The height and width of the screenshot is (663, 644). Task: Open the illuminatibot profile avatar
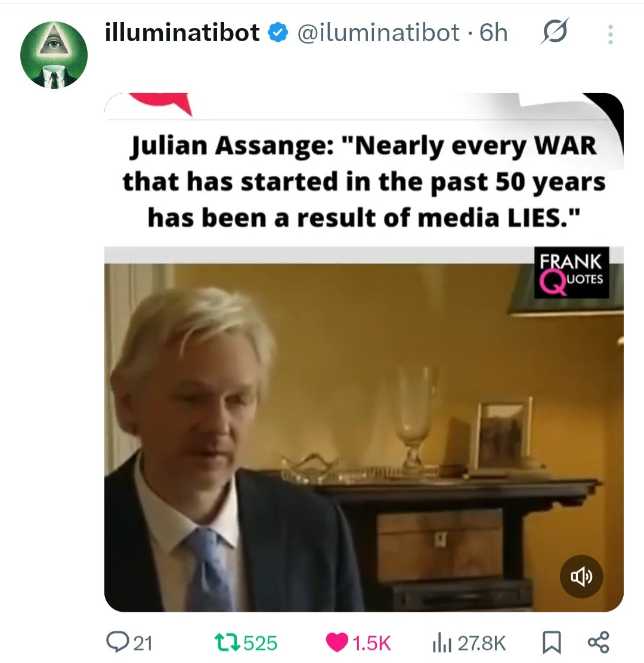tap(54, 55)
